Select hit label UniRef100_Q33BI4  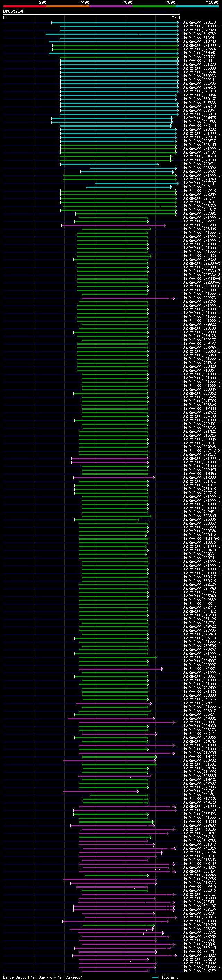[199, 60]
